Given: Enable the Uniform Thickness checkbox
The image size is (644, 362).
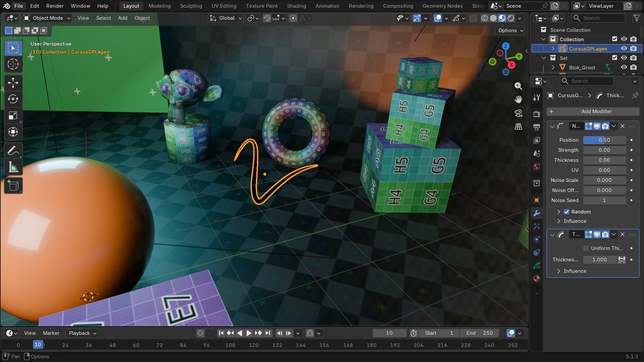Looking at the screenshot, I should tap(586, 248).
